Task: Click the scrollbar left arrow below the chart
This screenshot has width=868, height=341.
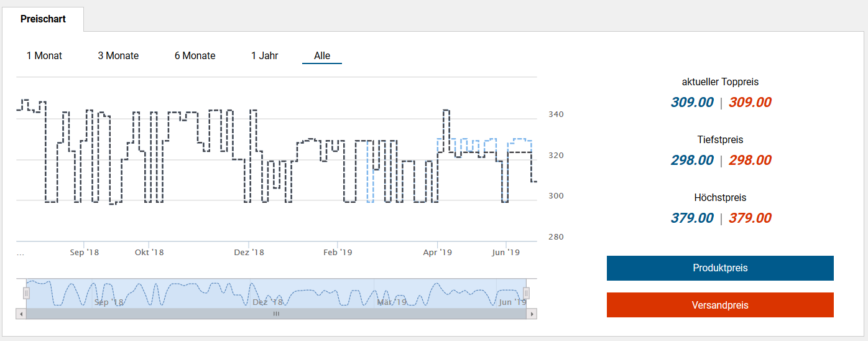Action: (x=22, y=314)
